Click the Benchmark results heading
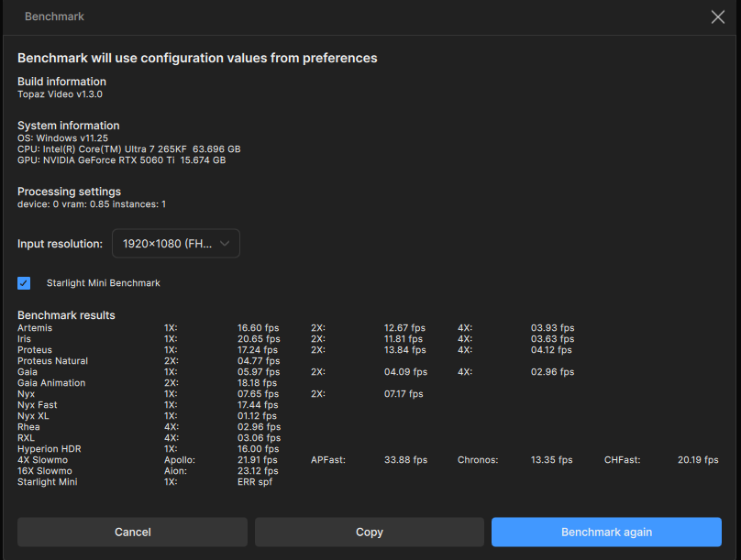This screenshot has width=741, height=560. click(x=66, y=315)
